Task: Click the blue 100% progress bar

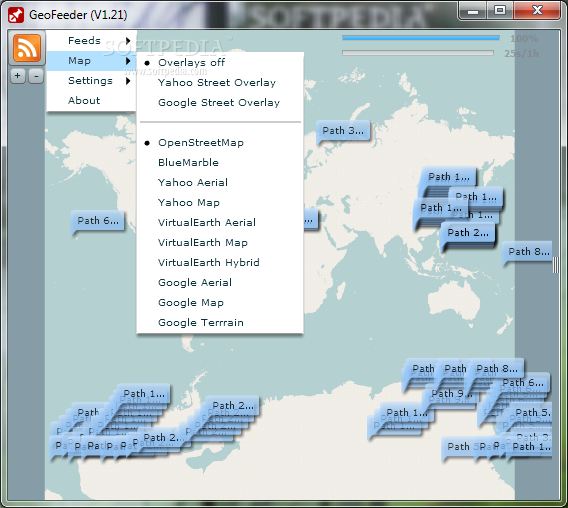Action: (421, 38)
